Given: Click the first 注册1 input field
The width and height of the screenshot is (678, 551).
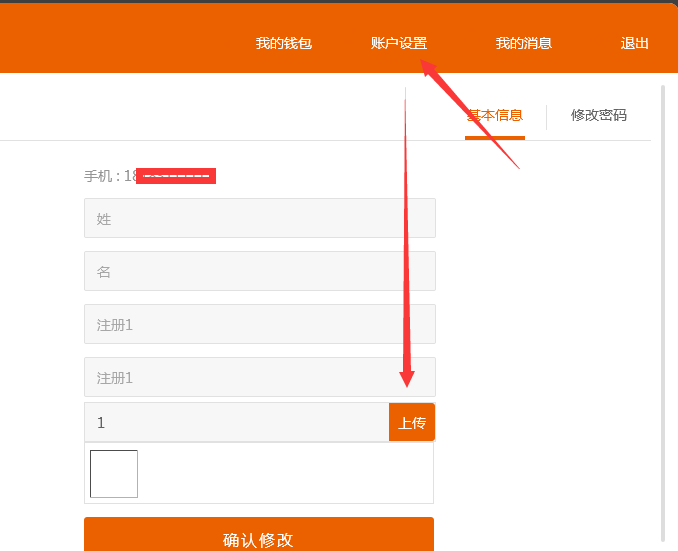Looking at the screenshot, I should click(259, 324).
